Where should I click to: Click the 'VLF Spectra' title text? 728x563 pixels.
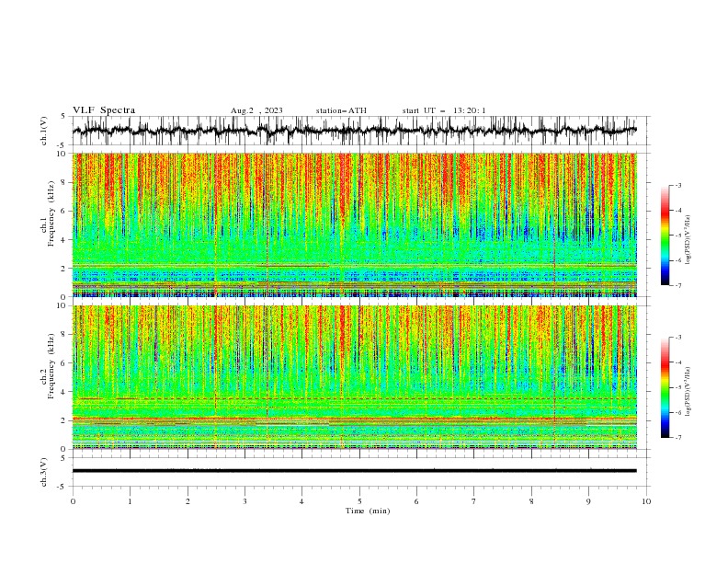point(104,110)
